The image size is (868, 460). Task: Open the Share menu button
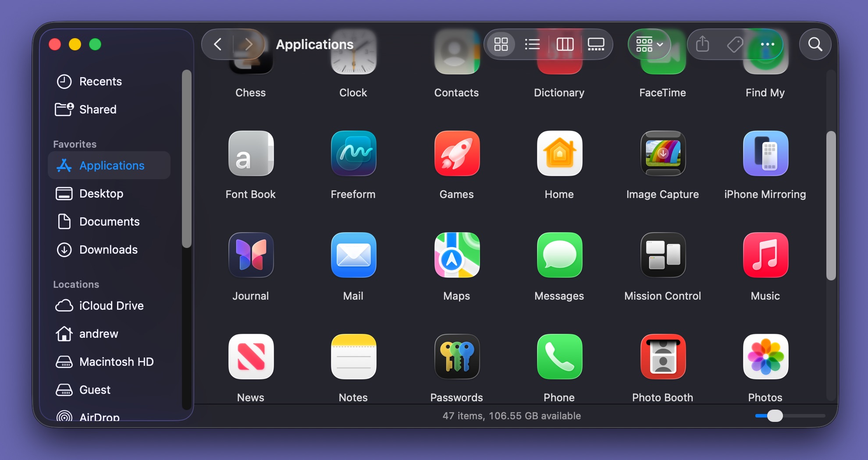coord(702,44)
